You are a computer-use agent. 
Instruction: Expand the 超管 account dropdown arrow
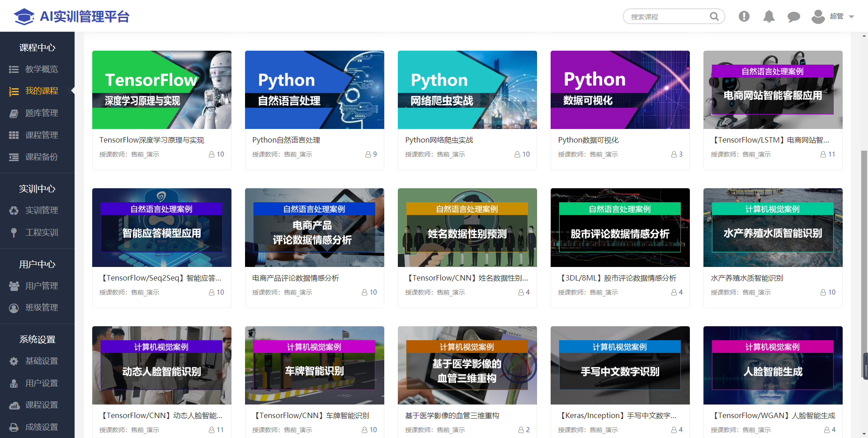852,17
